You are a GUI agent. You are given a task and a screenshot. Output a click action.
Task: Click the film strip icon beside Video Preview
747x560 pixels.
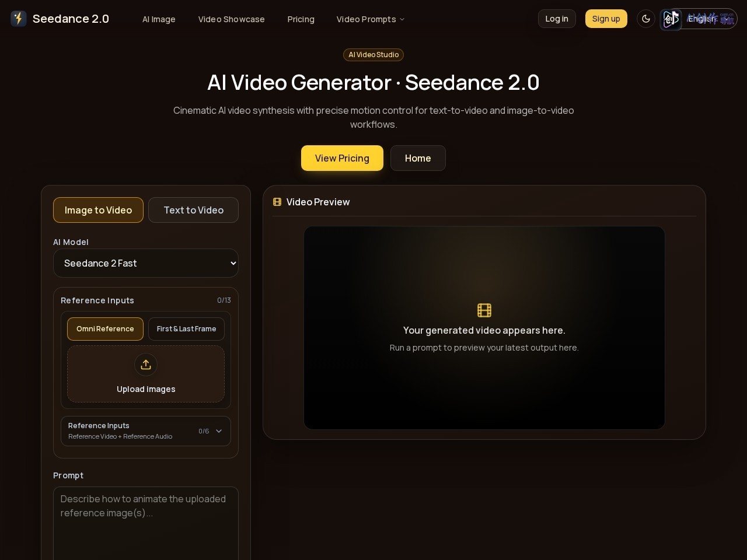pyautogui.click(x=277, y=202)
